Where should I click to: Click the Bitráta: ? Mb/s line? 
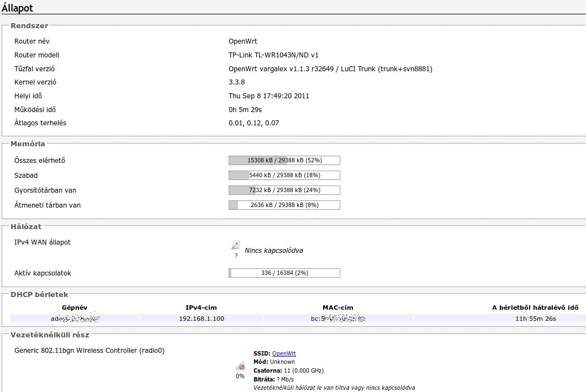coord(273,380)
